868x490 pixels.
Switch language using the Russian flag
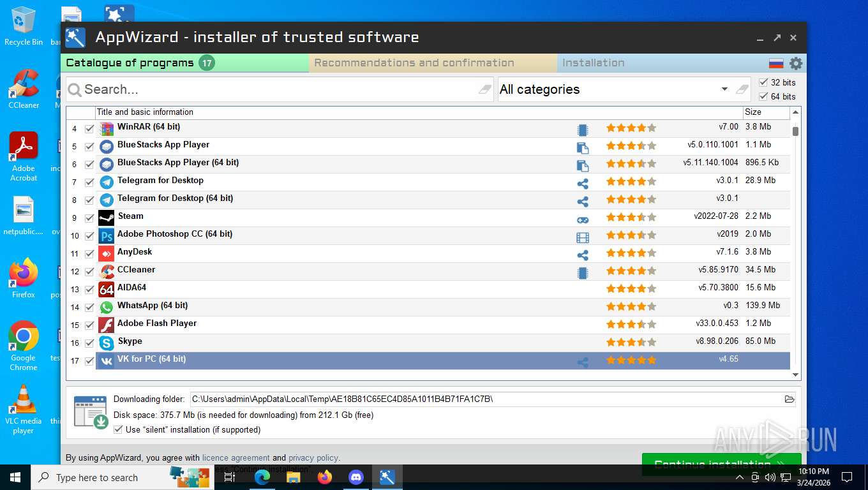[776, 63]
